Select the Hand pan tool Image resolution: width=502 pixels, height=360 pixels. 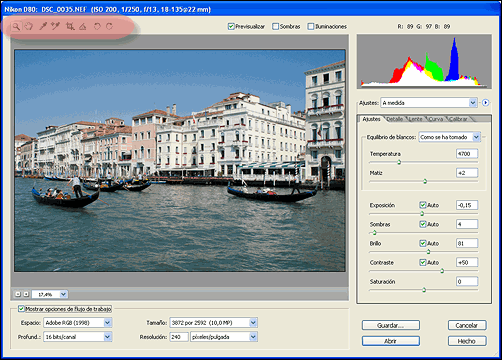tap(29, 26)
